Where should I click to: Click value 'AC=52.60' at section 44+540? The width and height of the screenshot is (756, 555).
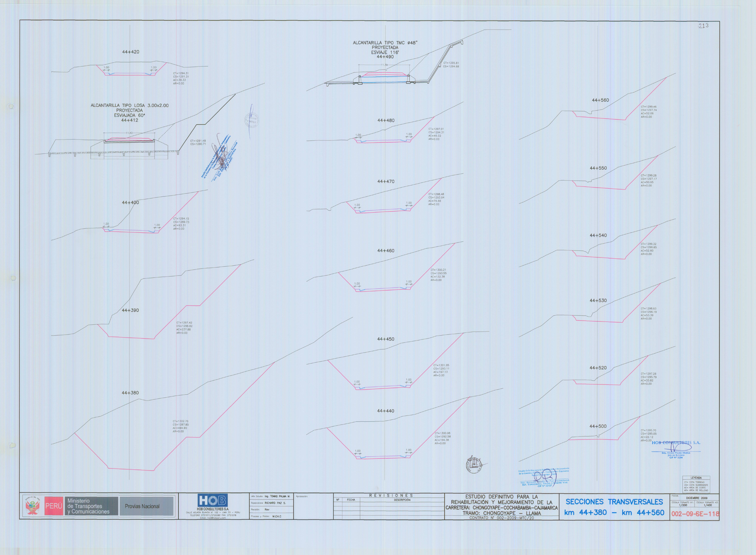pyautogui.click(x=647, y=251)
